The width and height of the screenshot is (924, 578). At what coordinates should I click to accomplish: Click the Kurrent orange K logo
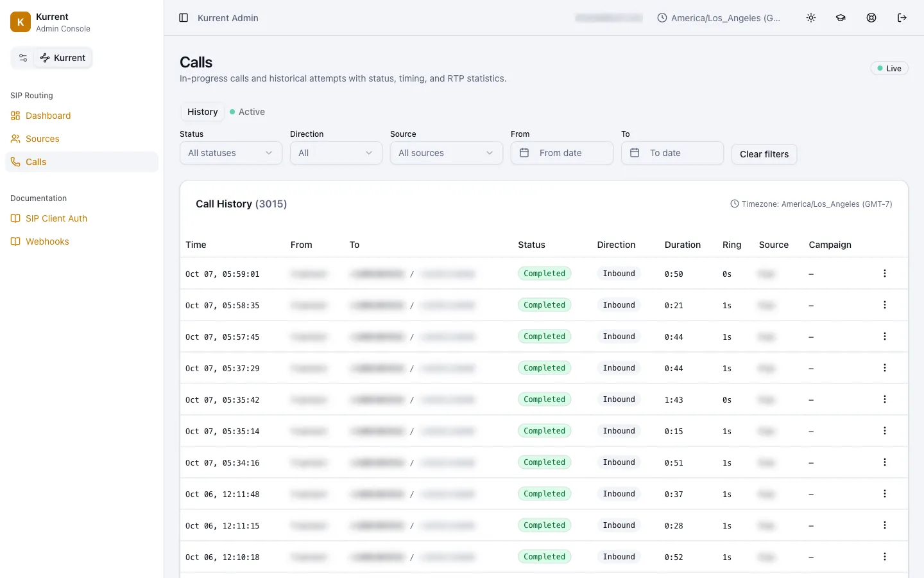pos(21,22)
